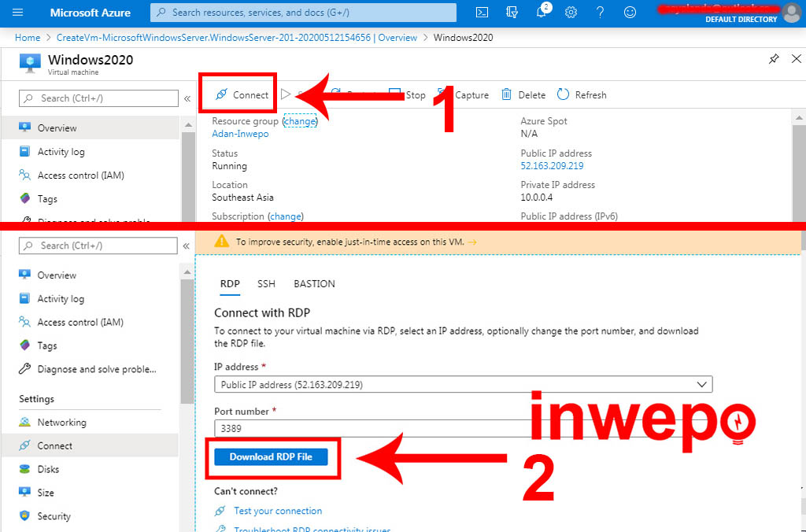Open the Test your connection link
This screenshot has height=532, width=806.
coord(277,511)
